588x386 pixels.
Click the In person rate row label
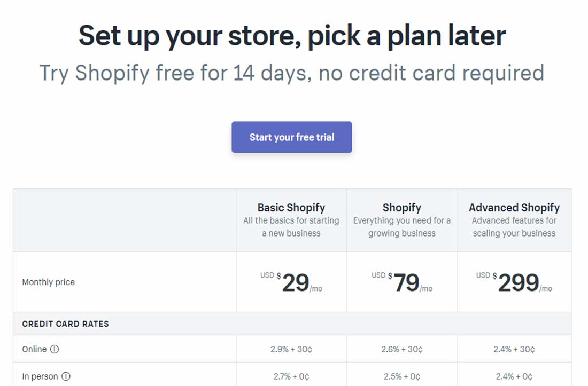pyautogui.click(x=40, y=376)
